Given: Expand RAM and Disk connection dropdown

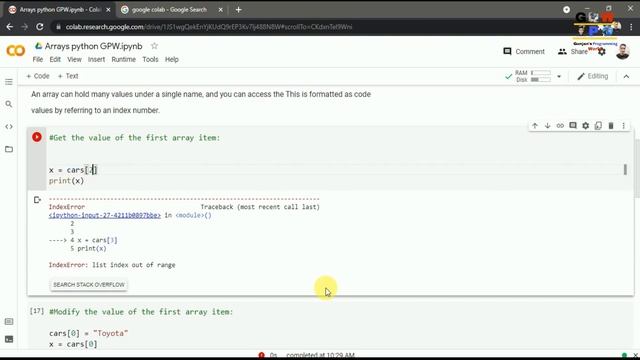Looking at the screenshot, I should tap(559, 76).
